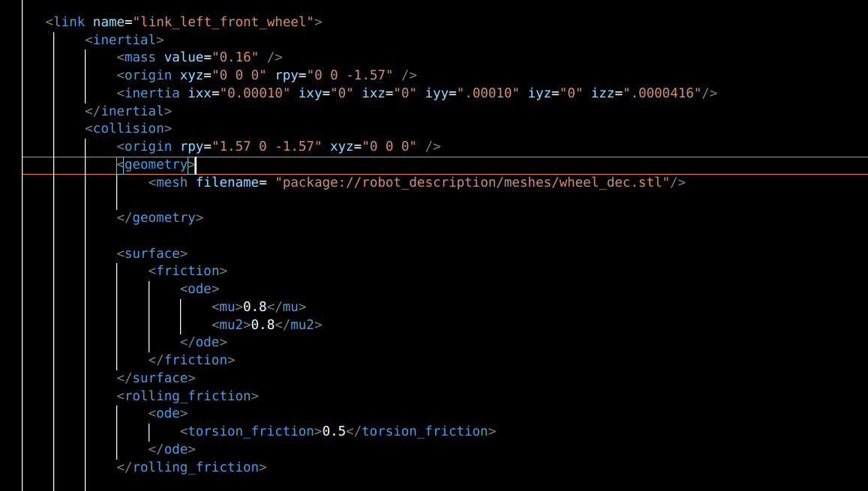Click the closing rolling_friction tag

click(191, 467)
